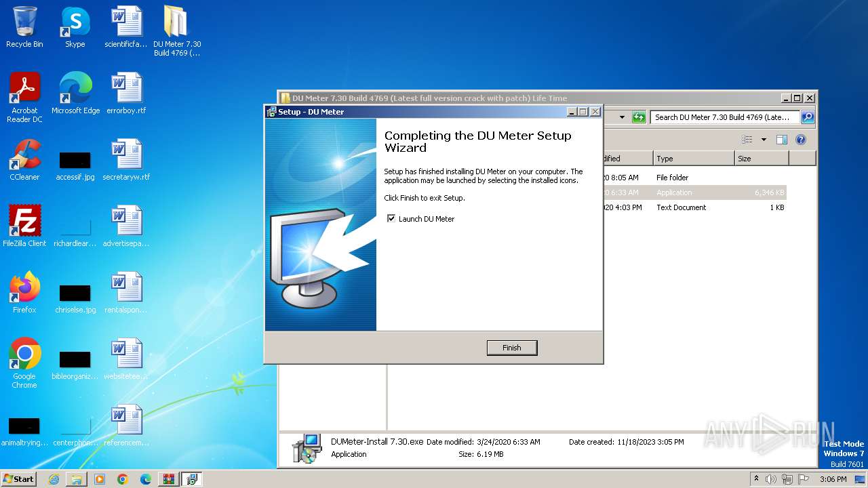868x488 pixels.
Task: Open the Acrobat Reader DC shortcut
Action: (24, 98)
